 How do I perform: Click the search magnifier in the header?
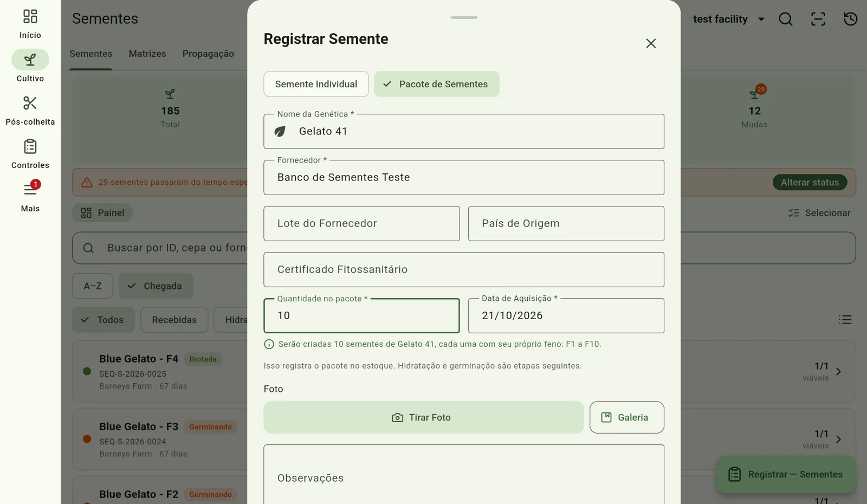tap(786, 19)
